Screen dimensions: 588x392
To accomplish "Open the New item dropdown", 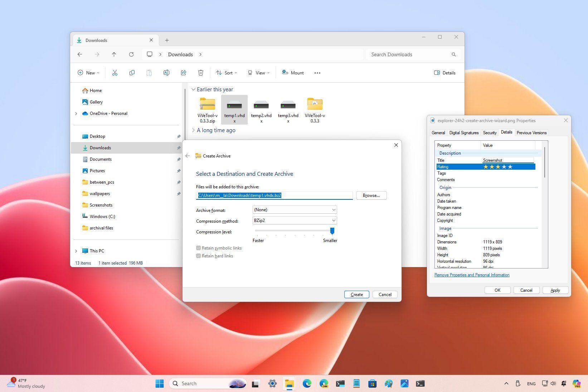I will coord(88,73).
